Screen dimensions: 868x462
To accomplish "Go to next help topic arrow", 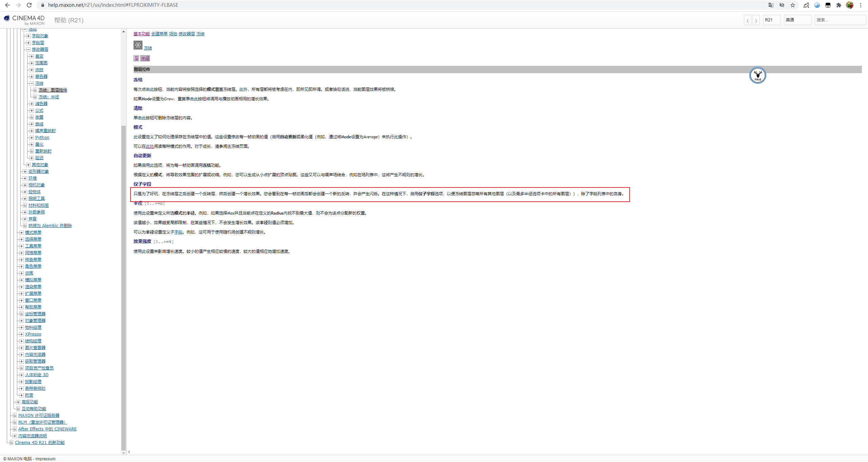I will [x=756, y=20].
